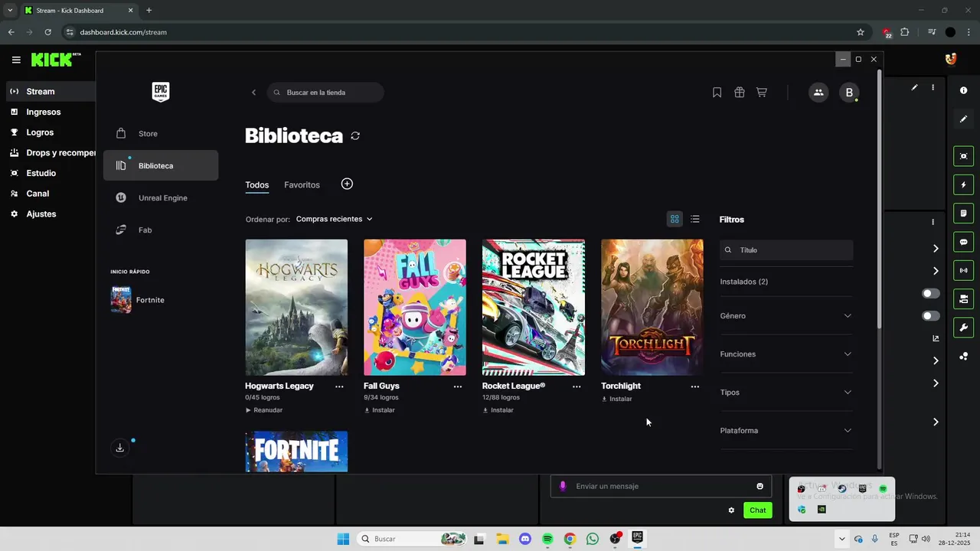Refresh the Biblioteca library list
The height and width of the screenshot is (551, 980).
355,135
